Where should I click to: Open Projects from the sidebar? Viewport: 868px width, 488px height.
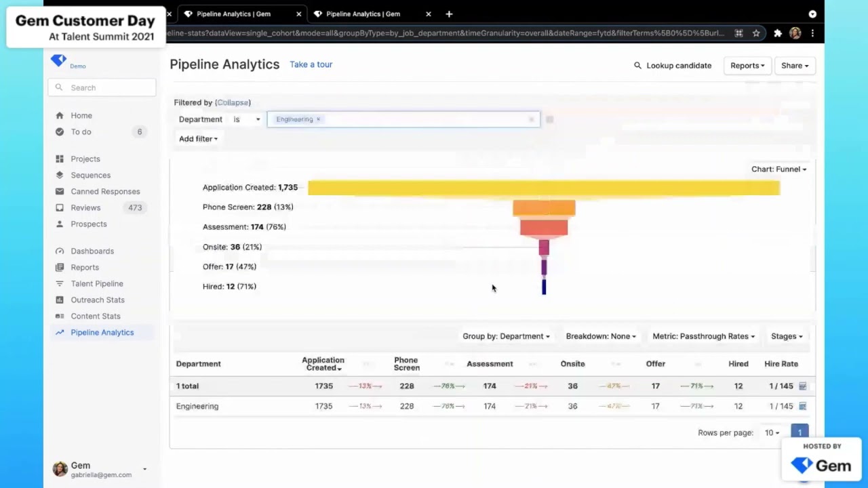tap(85, 159)
